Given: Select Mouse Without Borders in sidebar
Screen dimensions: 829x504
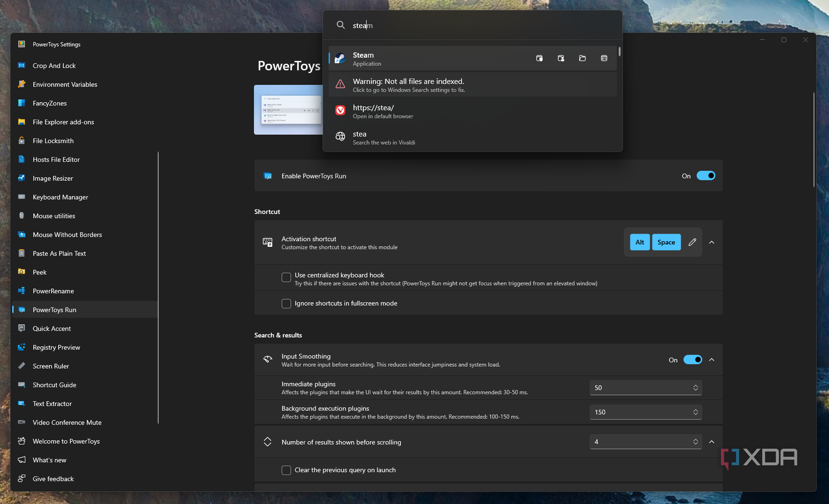Looking at the screenshot, I should coord(84,235).
